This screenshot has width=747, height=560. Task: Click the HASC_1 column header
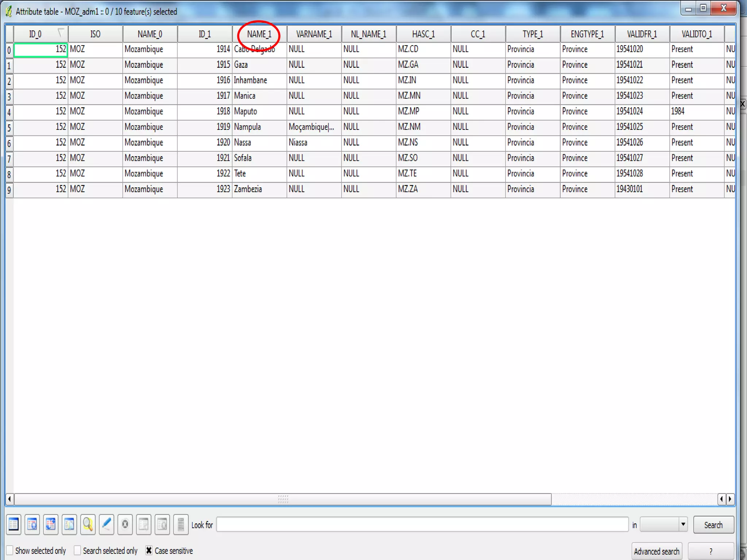pyautogui.click(x=423, y=34)
